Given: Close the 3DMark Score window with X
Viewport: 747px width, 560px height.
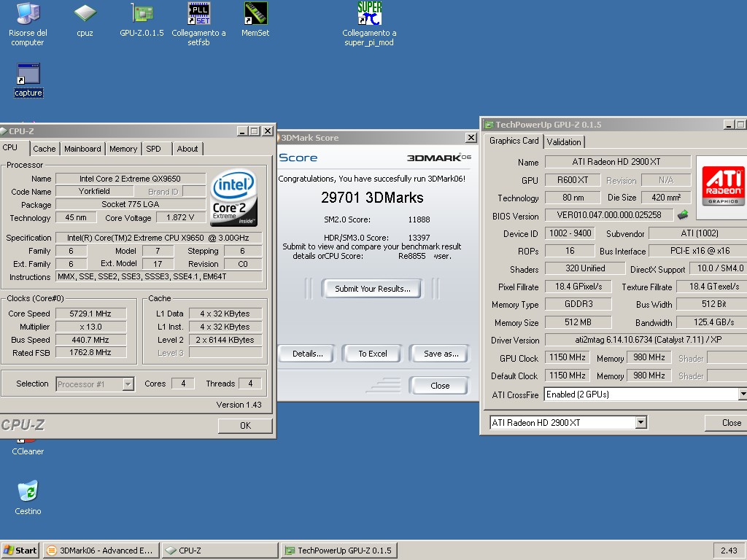Looking at the screenshot, I should click(471, 138).
